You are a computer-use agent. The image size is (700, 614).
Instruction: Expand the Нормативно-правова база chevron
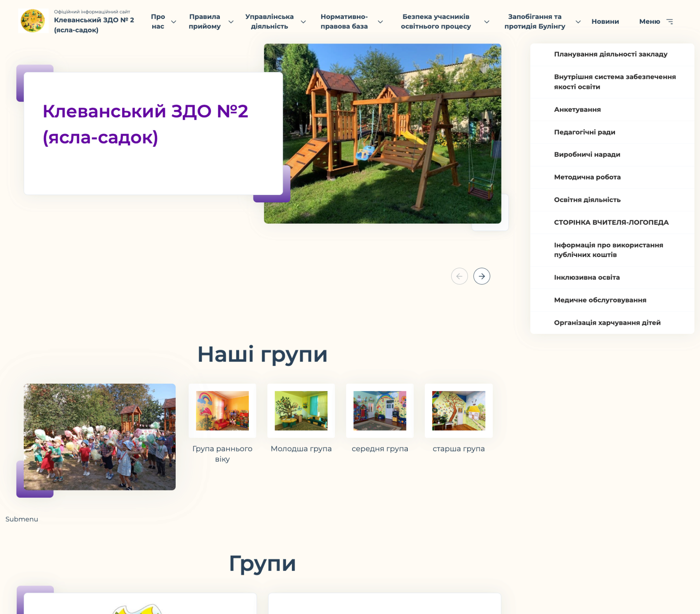click(380, 22)
